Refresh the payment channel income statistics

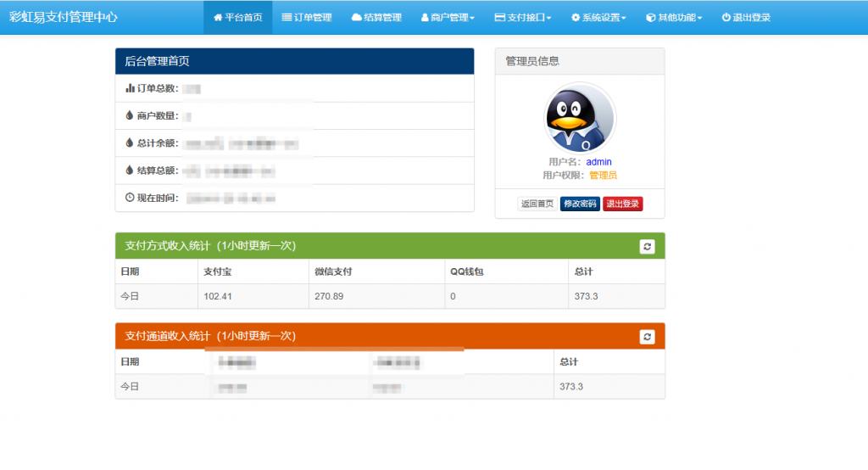pyautogui.click(x=647, y=337)
